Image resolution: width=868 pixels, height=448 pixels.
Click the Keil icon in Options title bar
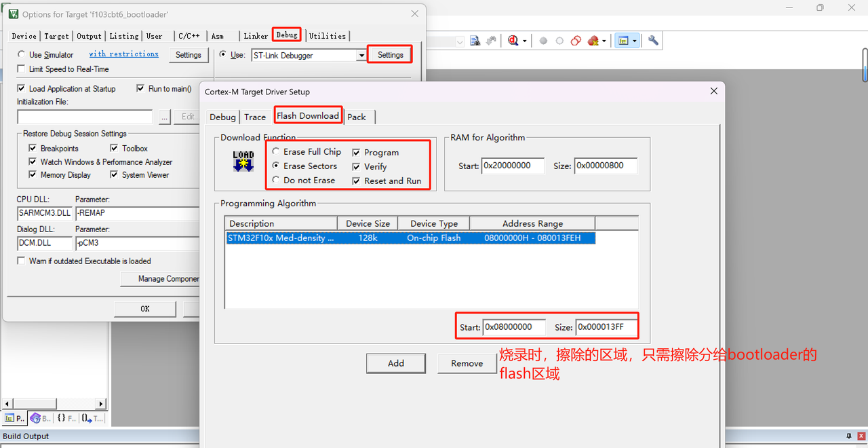coord(13,14)
